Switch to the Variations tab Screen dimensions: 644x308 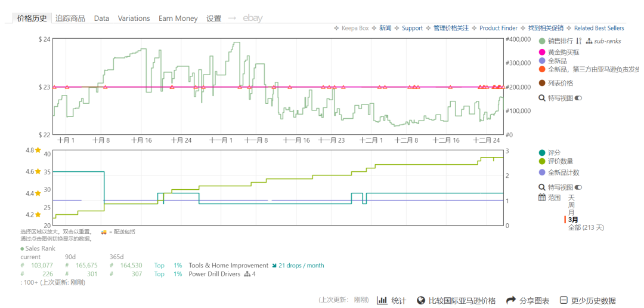[134, 19]
